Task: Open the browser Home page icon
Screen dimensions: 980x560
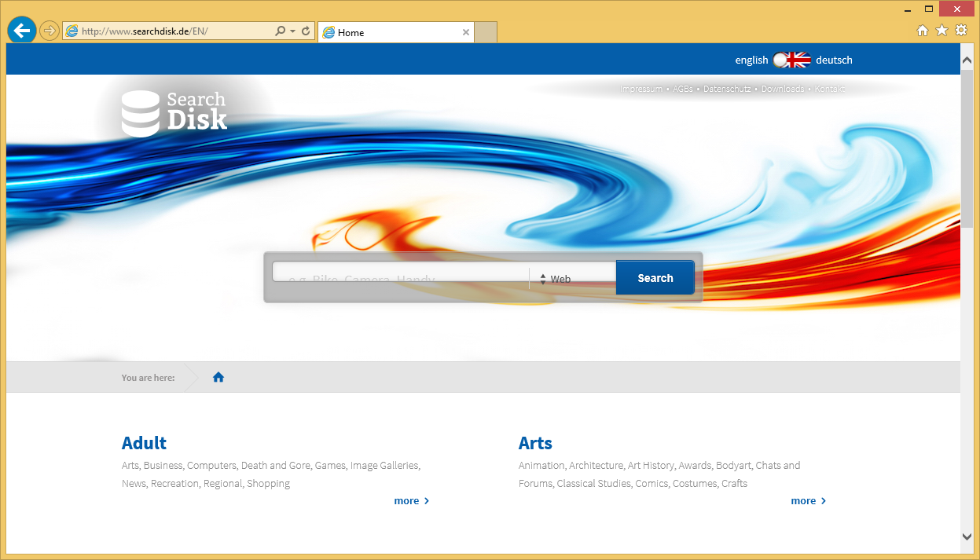Action: pos(923,29)
